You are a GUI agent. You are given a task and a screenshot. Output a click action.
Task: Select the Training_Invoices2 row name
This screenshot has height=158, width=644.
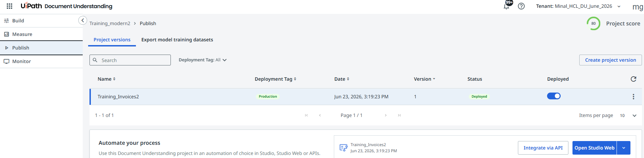click(x=118, y=97)
